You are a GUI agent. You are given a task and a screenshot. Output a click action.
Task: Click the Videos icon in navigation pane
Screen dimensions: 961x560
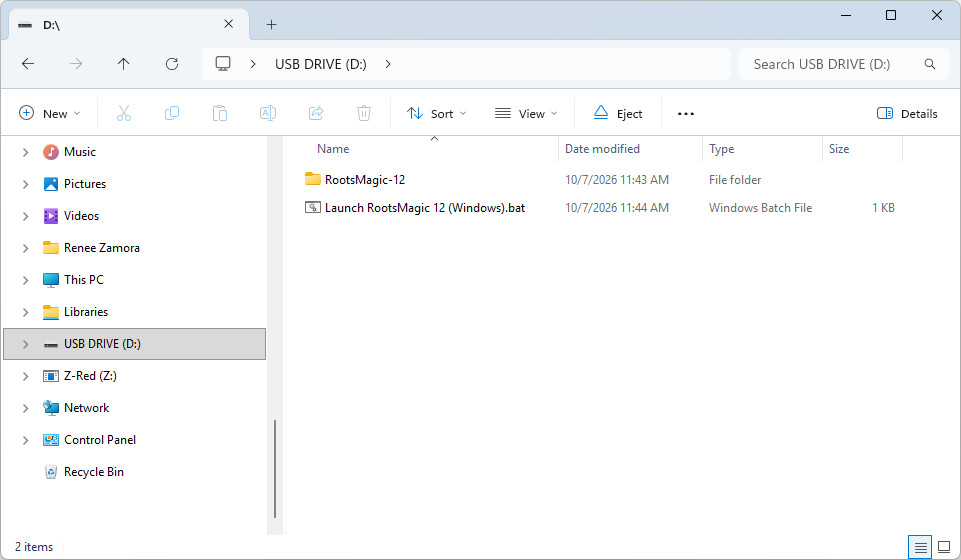(51, 216)
